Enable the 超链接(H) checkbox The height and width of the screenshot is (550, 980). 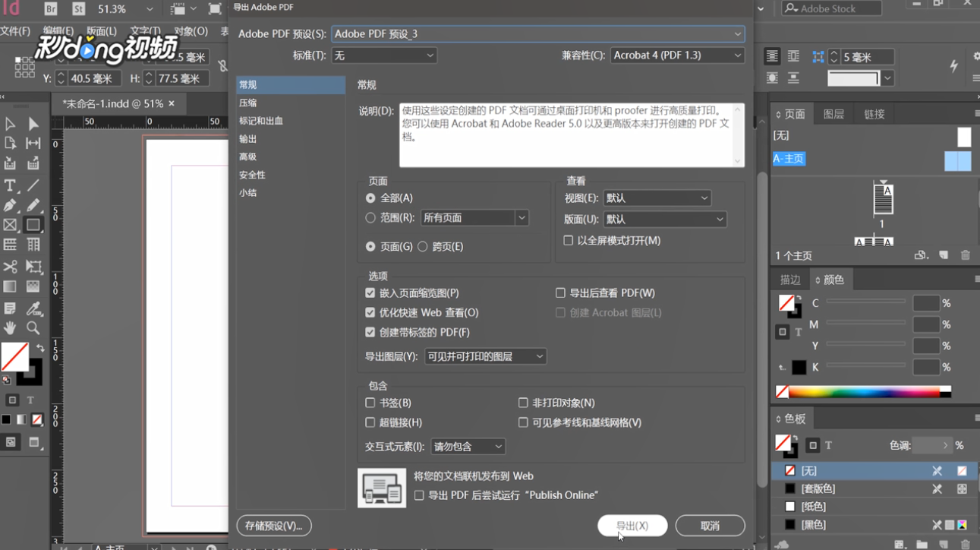pos(370,422)
